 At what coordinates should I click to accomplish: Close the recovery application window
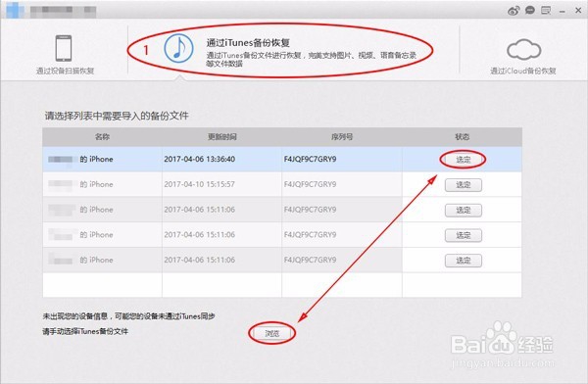coord(578,11)
